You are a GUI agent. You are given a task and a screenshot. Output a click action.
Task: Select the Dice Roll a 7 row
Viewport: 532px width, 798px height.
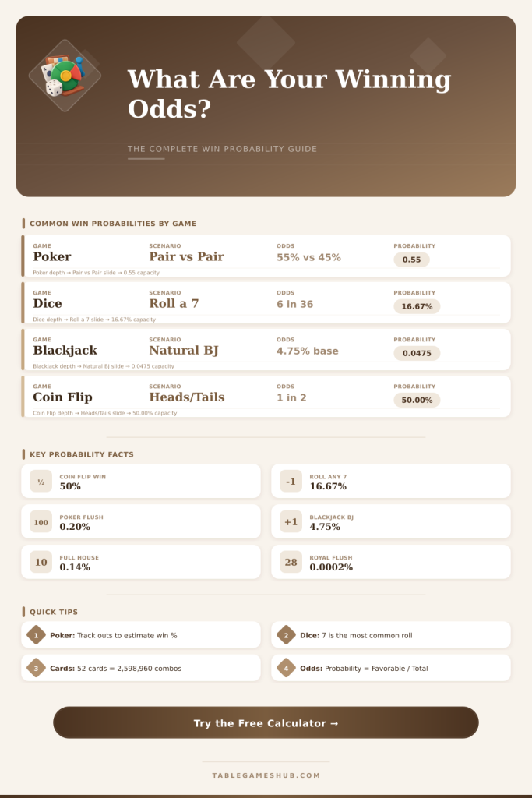coord(266,303)
